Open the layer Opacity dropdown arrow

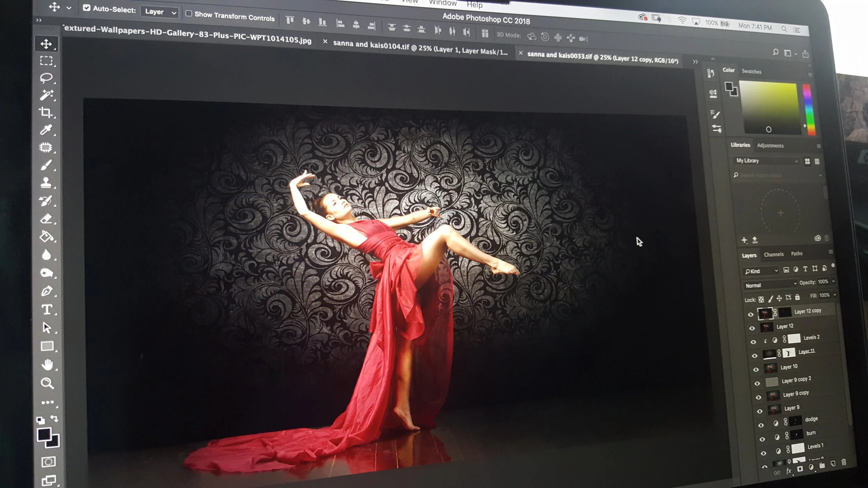click(833, 281)
